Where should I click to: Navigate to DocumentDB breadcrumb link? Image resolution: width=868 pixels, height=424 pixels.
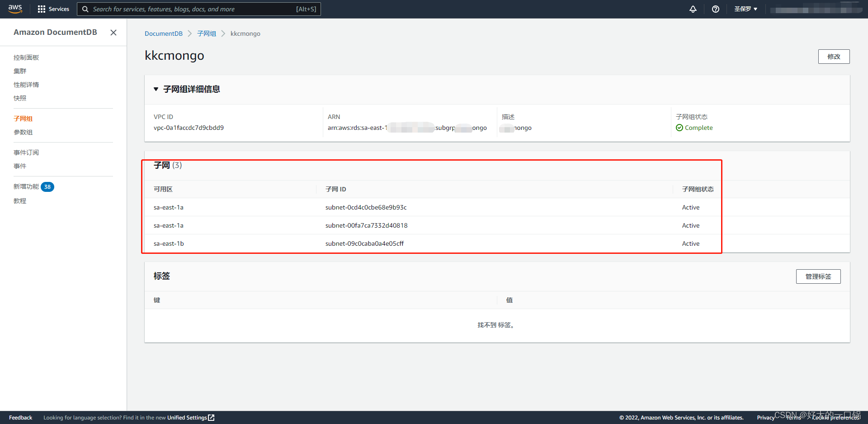click(x=163, y=33)
